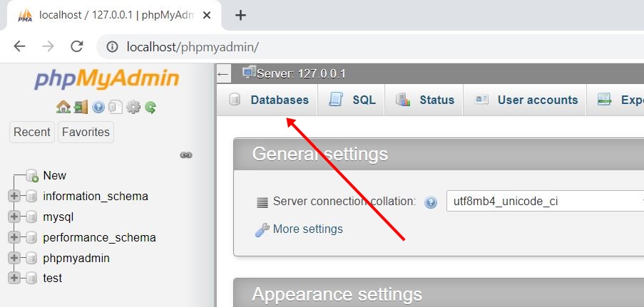Screen dimensions: 644x307
Task: Click the Appearance settings heading
Action: click(x=337, y=294)
